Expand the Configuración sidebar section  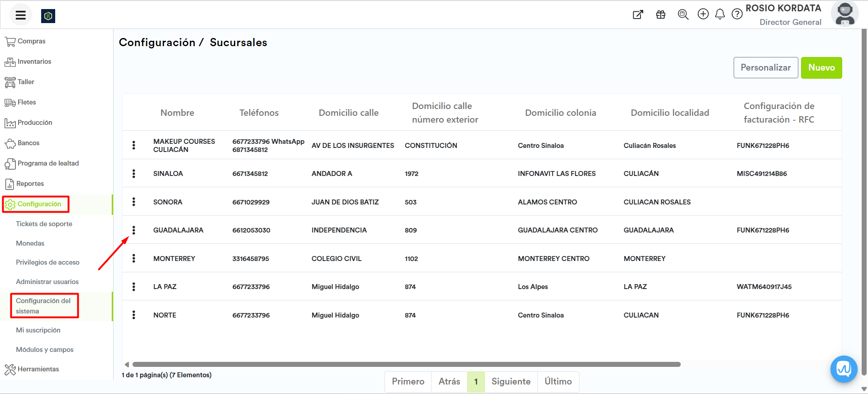tap(39, 204)
